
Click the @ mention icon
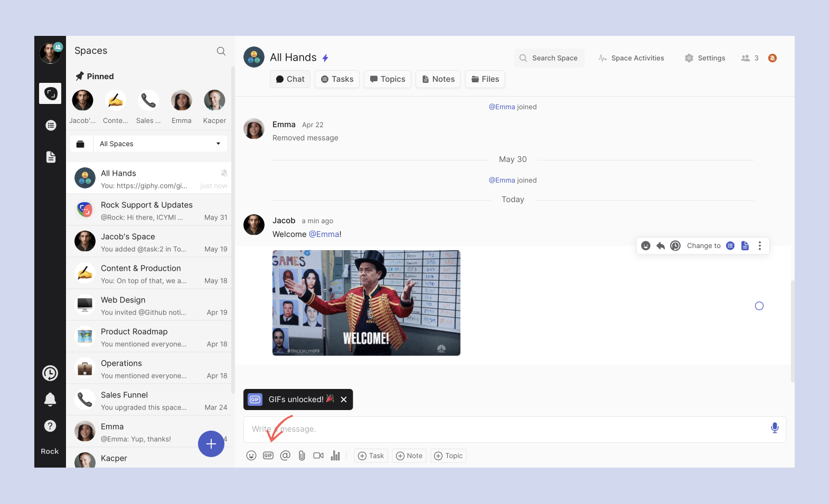point(285,455)
